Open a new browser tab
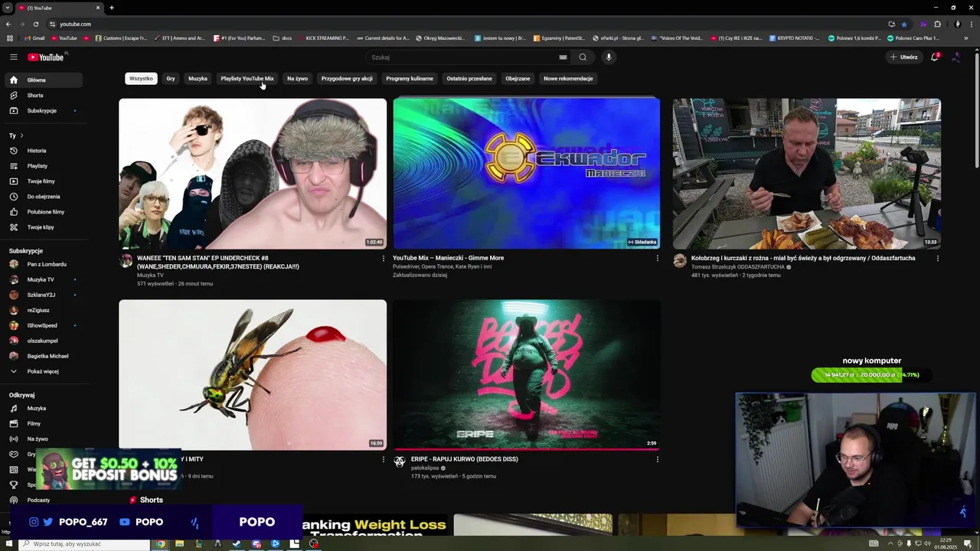This screenshot has width=980, height=551. point(111,8)
